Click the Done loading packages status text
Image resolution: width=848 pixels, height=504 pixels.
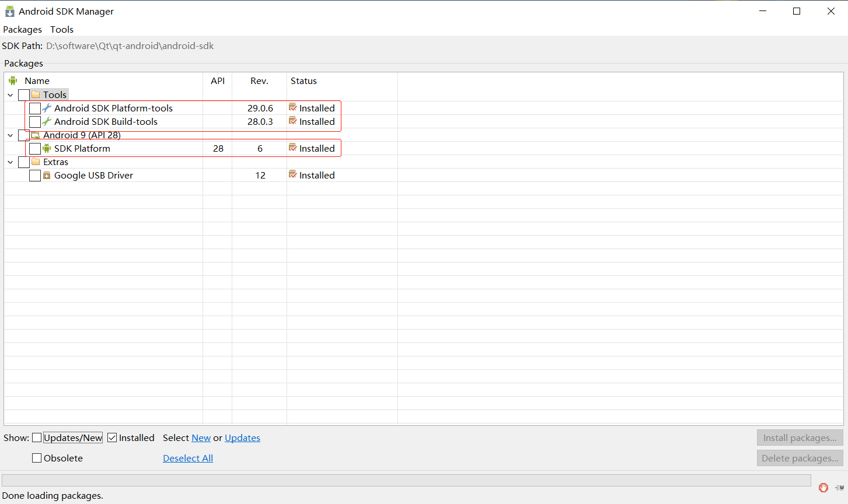[x=53, y=495]
